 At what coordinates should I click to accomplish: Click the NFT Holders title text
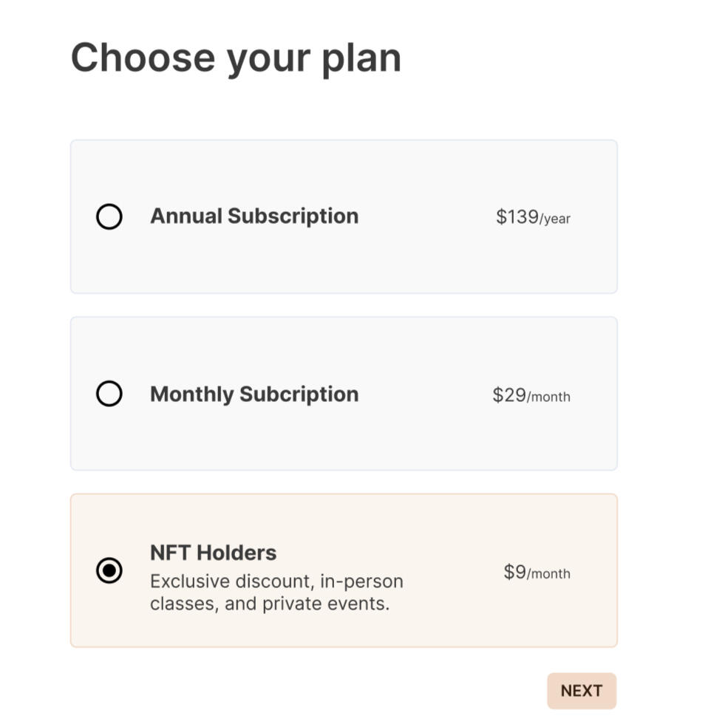tap(213, 553)
